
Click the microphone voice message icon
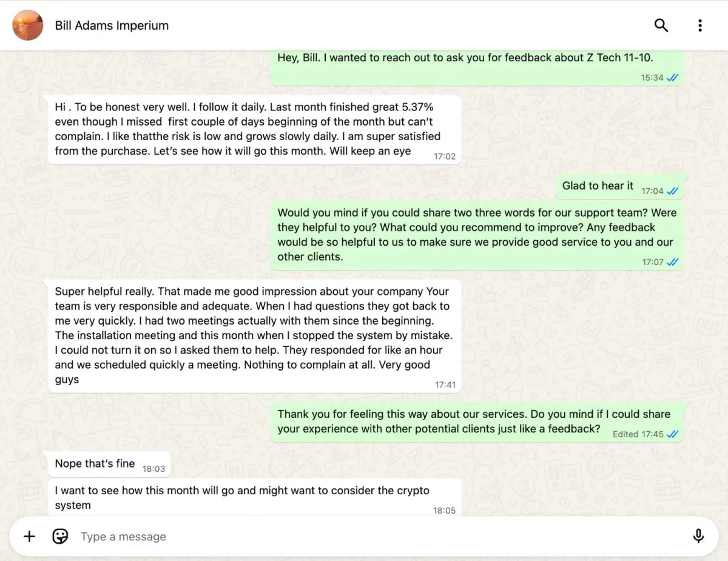pos(698,536)
